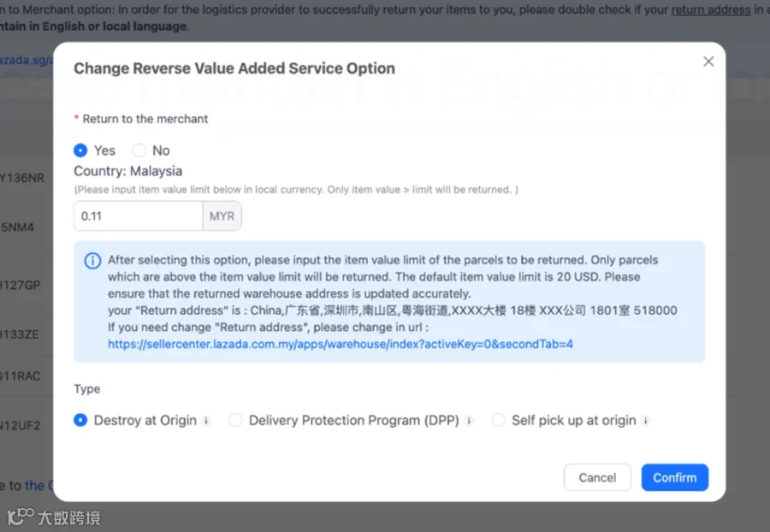
Task: Click the Return to the merchant label
Action: coord(145,119)
